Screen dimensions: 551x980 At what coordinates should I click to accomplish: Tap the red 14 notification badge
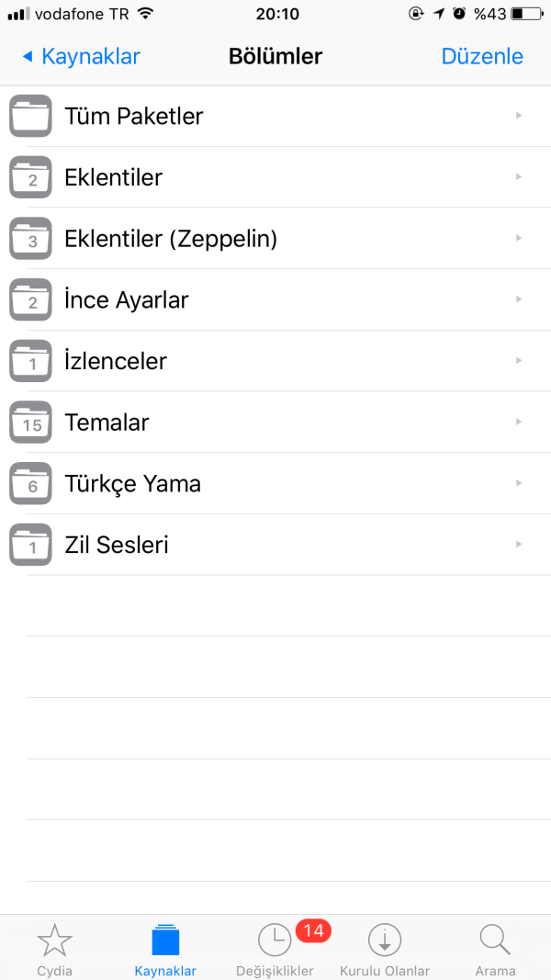click(313, 930)
